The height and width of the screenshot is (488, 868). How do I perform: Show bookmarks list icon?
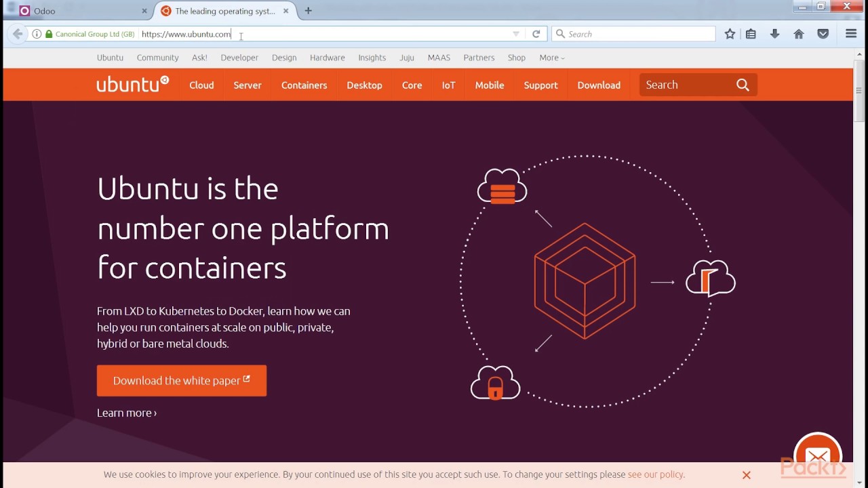(x=751, y=34)
